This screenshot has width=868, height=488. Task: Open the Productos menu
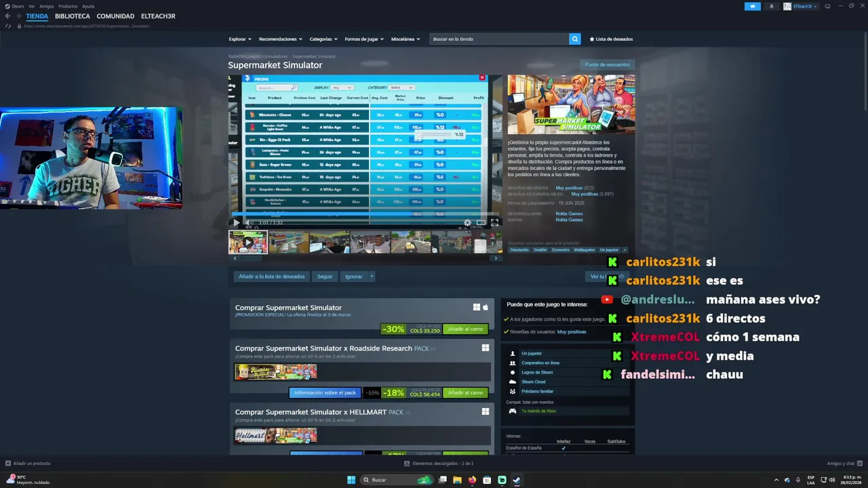(x=68, y=6)
